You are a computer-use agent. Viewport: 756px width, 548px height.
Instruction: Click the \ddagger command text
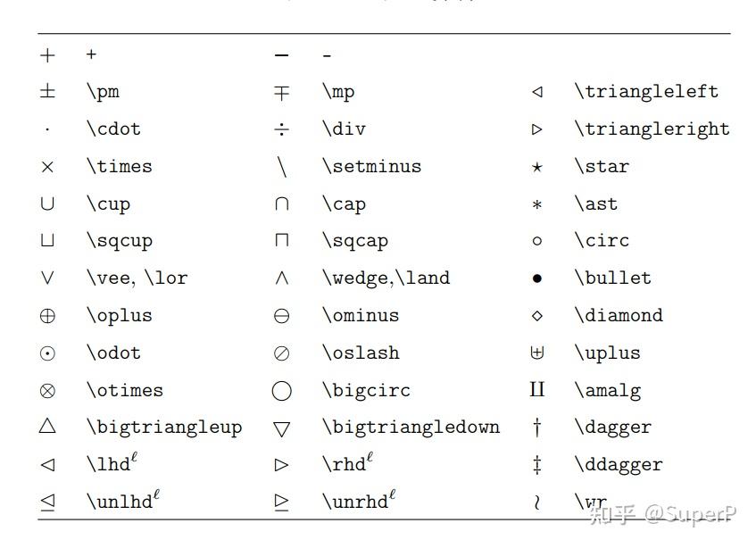(619, 465)
